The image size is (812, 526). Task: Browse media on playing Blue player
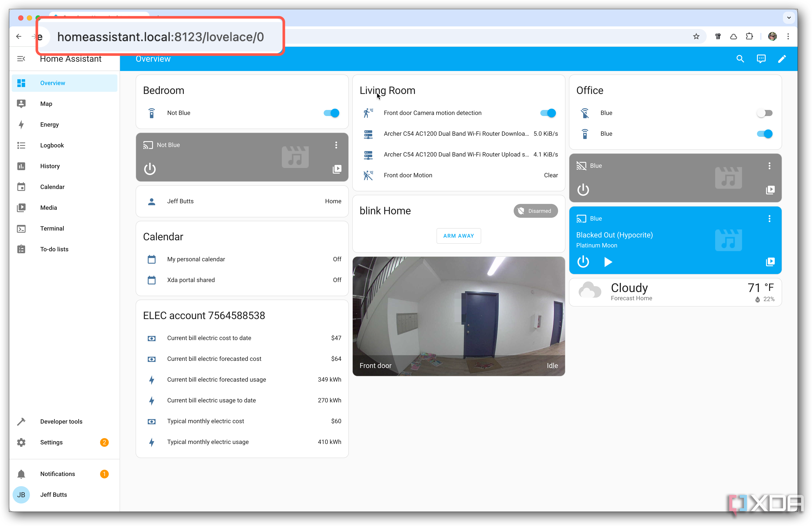coord(770,262)
